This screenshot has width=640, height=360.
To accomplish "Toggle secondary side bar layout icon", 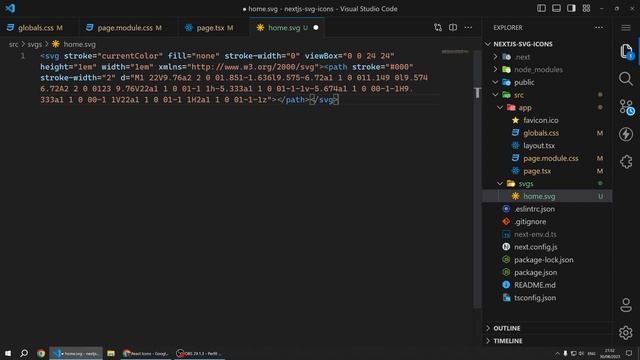I will (571, 8).
